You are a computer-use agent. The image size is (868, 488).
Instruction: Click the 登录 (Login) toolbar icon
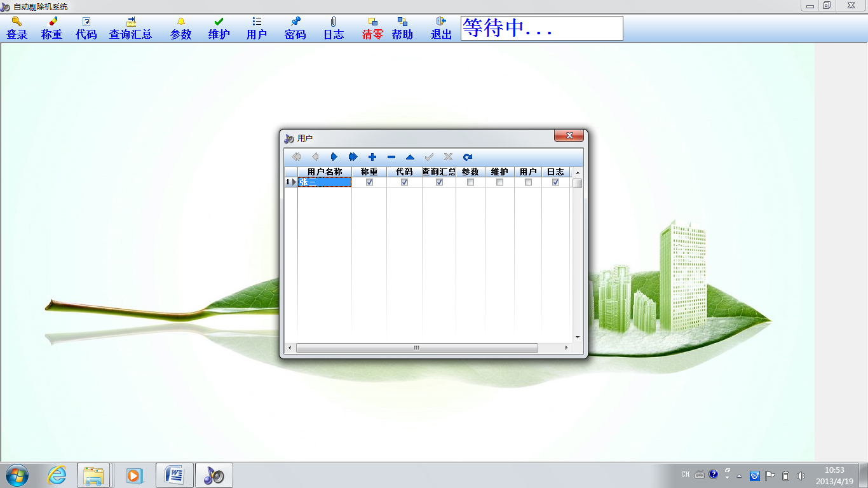[x=17, y=29]
